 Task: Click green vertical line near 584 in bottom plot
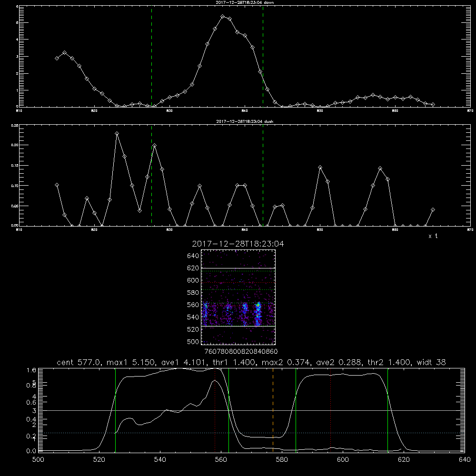click(x=296, y=410)
